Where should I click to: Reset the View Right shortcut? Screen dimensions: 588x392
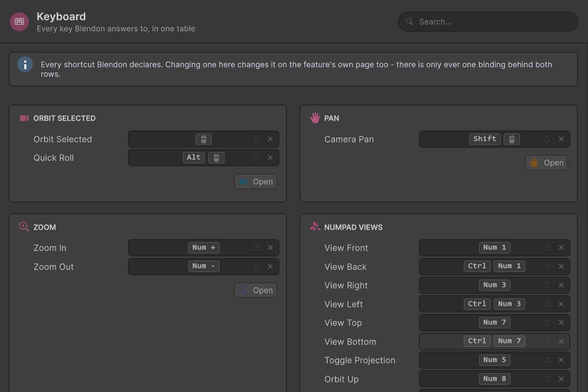[x=547, y=285]
